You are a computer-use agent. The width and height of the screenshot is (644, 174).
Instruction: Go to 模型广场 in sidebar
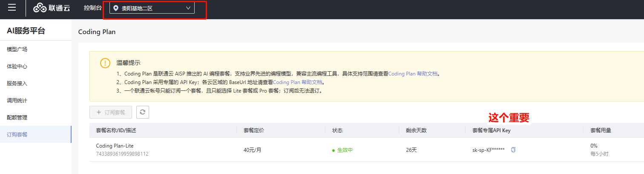[17, 49]
